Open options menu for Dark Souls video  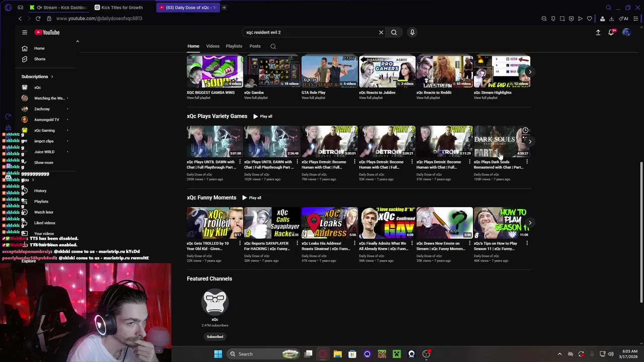pos(527,162)
